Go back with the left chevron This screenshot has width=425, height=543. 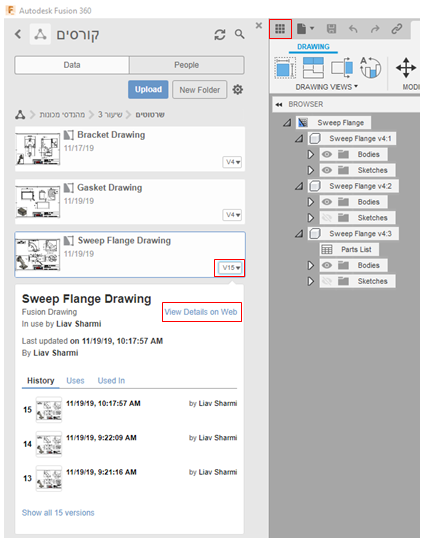coord(18,34)
